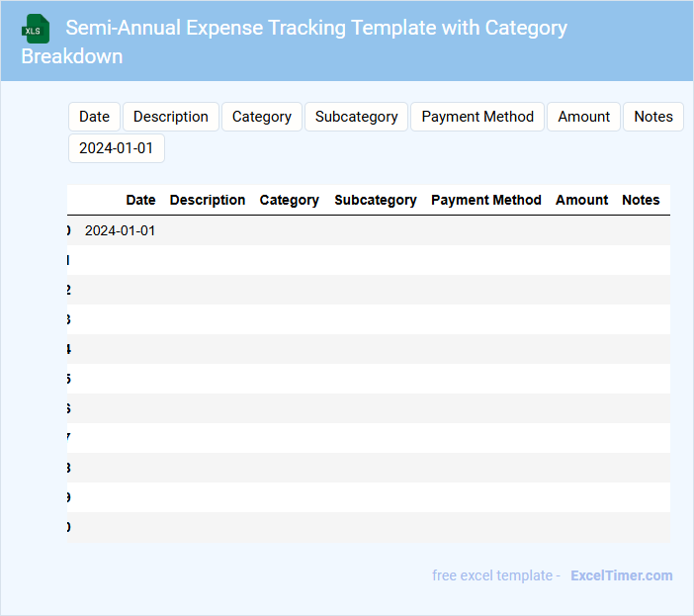Click the 2024-01-01 tag button

point(116,148)
